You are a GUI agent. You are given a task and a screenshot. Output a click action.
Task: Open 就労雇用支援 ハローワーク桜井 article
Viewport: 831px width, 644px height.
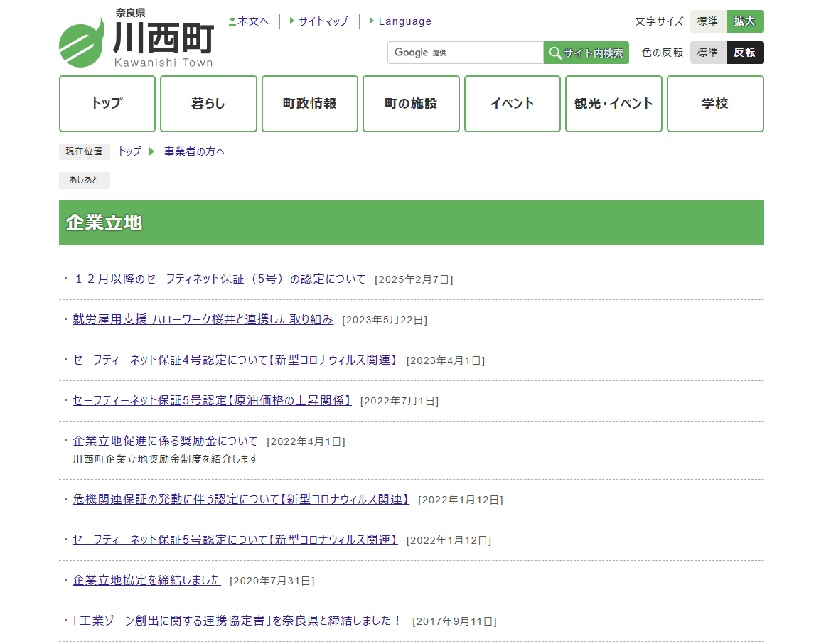point(203,319)
